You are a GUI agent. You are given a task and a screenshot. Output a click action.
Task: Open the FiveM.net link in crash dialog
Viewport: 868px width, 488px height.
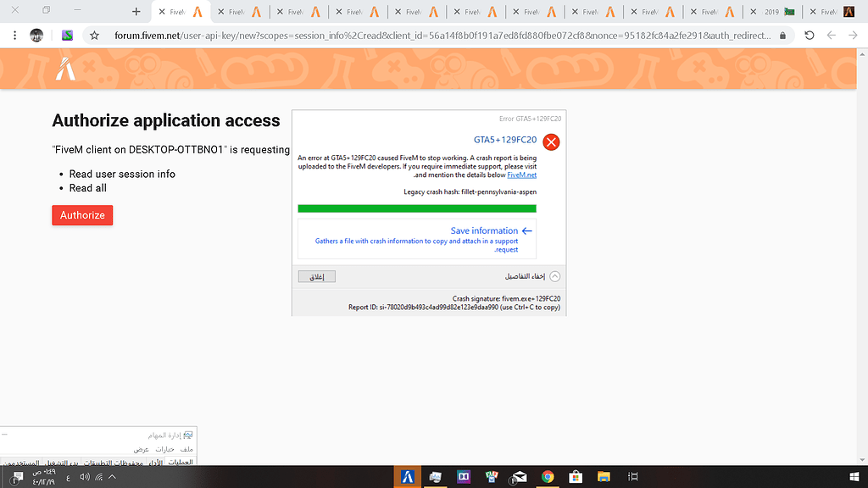(x=521, y=175)
